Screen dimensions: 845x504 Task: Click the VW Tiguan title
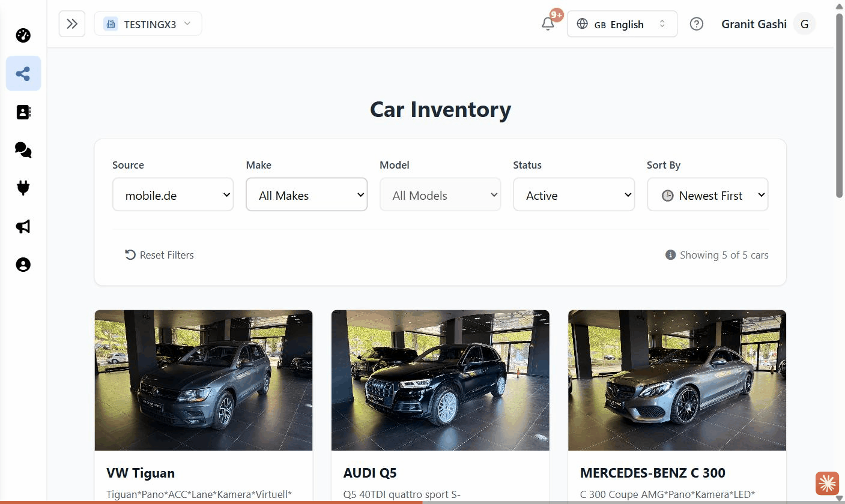click(141, 473)
